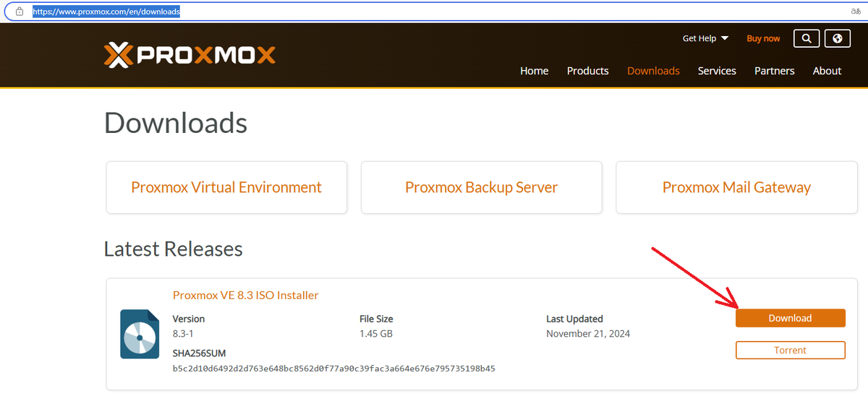This screenshot has height=396, width=868.
Task: Click the Buy now link
Action: (x=763, y=38)
